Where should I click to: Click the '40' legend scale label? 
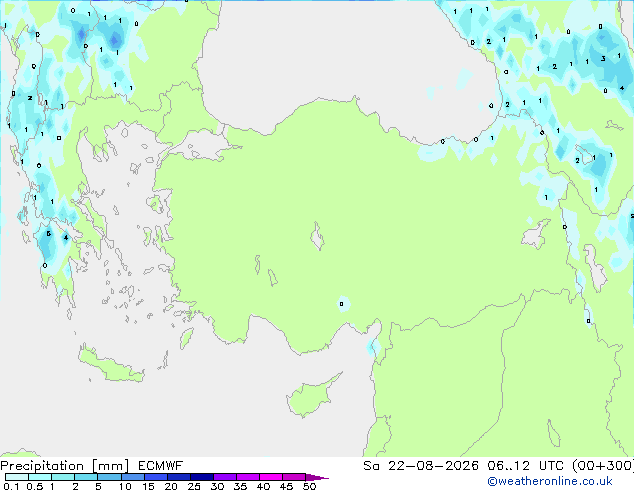[263, 486]
